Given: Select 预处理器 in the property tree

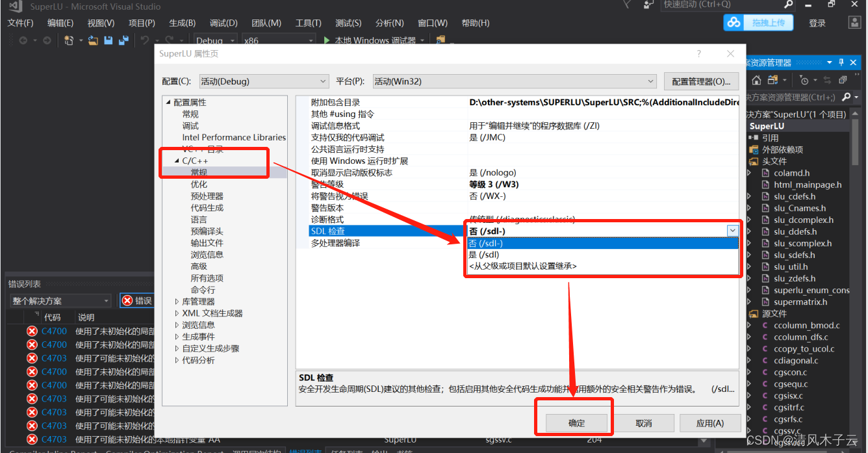Looking at the screenshot, I should [207, 196].
